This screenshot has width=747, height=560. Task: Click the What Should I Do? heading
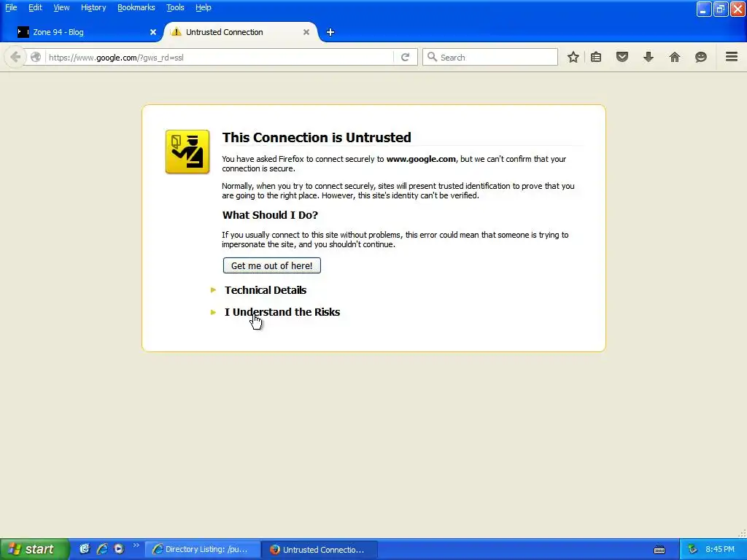(x=270, y=215)
